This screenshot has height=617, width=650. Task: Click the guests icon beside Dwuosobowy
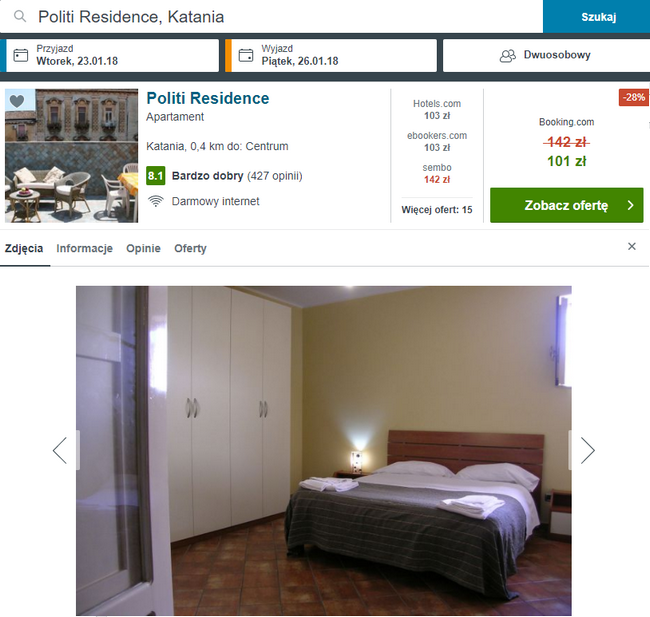(508, 56)
